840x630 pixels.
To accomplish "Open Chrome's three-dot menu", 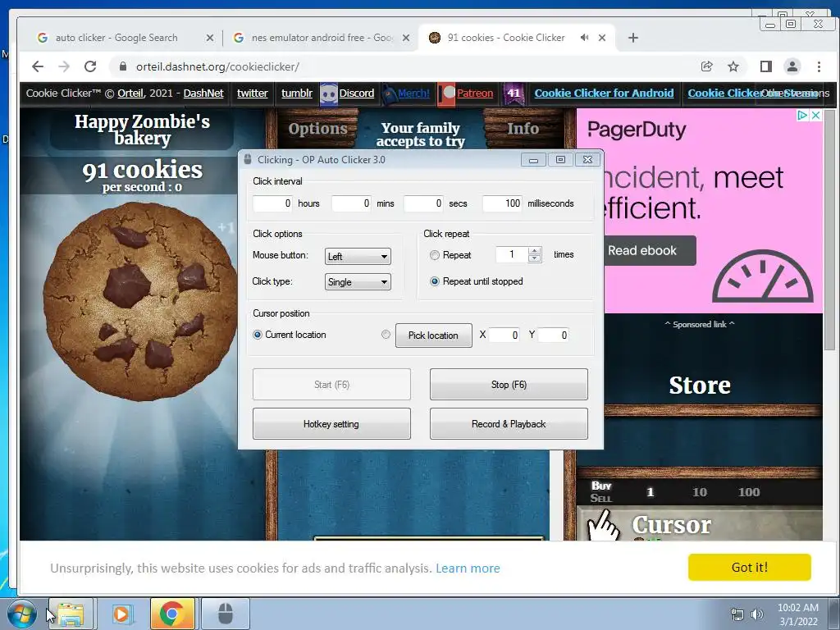I will (x=819, y=66).
